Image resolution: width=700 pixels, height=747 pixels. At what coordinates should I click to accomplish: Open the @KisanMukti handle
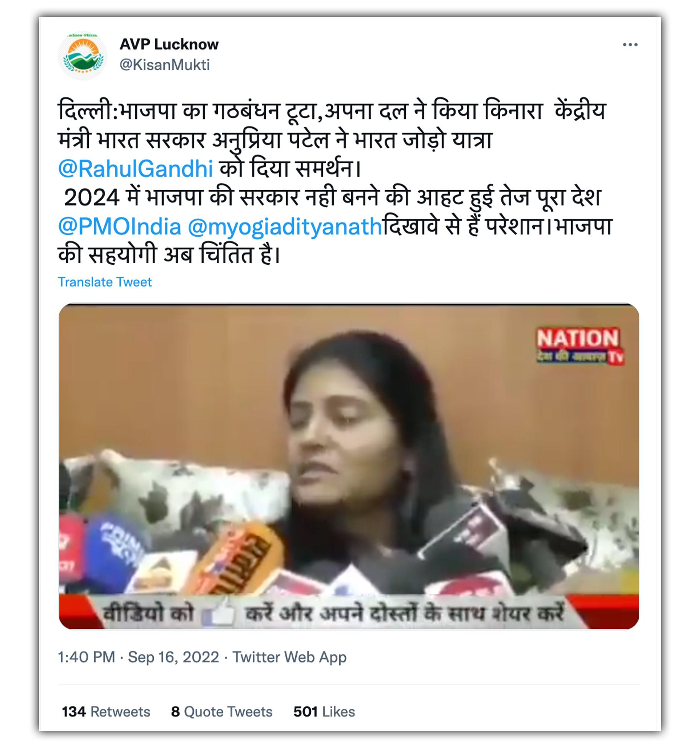click(164, 65)
